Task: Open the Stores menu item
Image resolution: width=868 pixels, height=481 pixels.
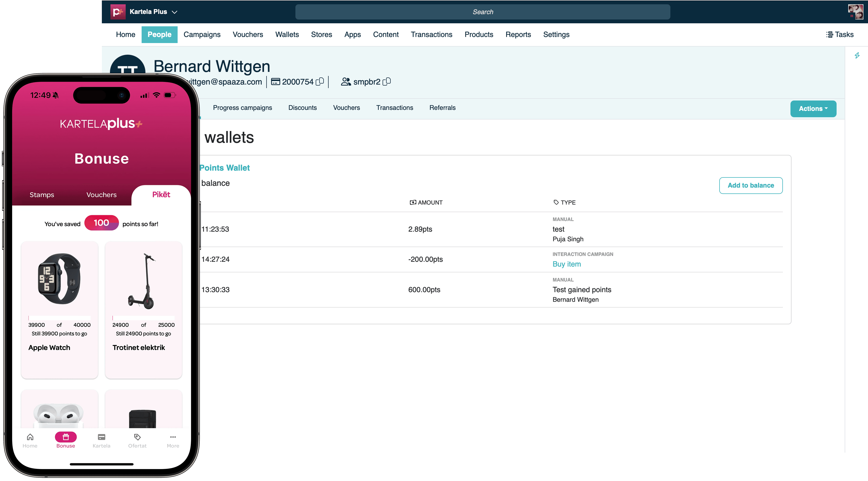Action: 322,34
